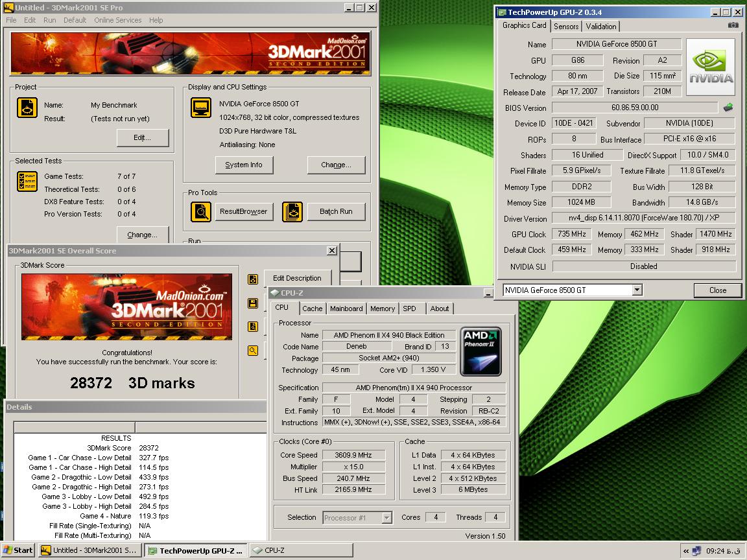The image size is (747, 560).
Task: Open the Default menu in 3DMark
Action: 75,20
